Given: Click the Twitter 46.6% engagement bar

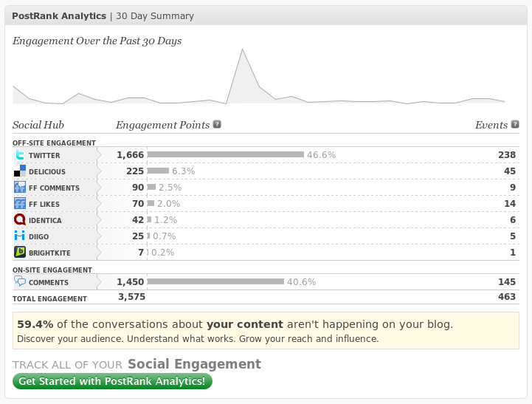Looking at the screenshot, I should (226, 154).
